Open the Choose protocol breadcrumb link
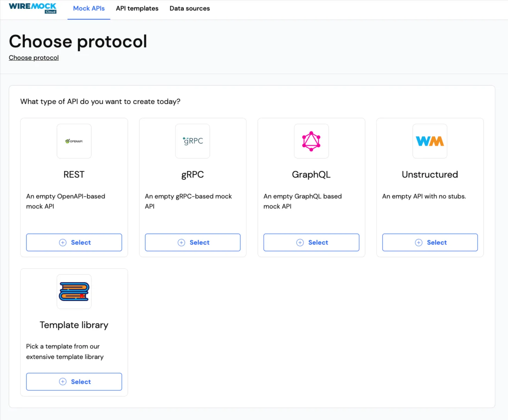This screenshot has height=420, width=508. [x=33, y=57]
